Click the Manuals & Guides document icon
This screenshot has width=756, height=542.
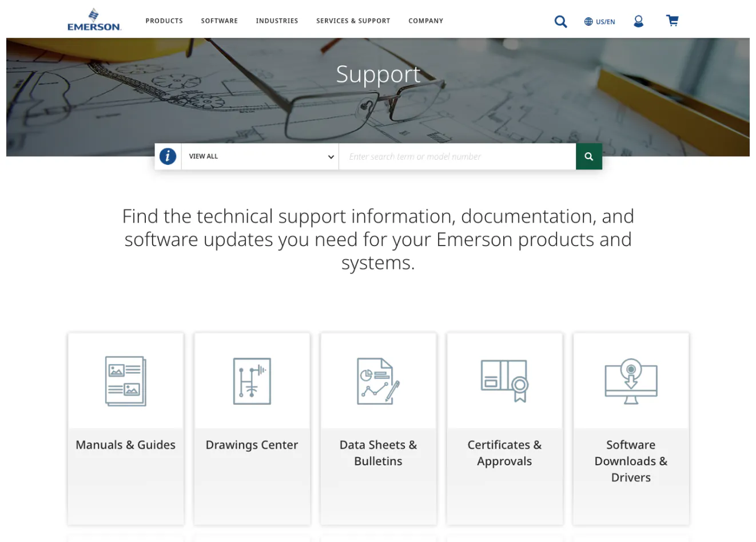(x=126, y=381)
